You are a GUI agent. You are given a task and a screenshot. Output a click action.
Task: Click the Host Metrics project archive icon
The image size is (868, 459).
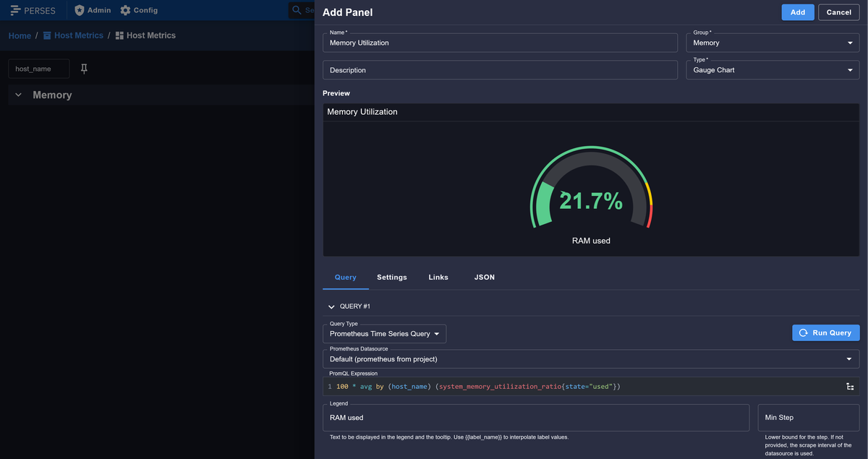pyautogui.click(x=47, y=35)
